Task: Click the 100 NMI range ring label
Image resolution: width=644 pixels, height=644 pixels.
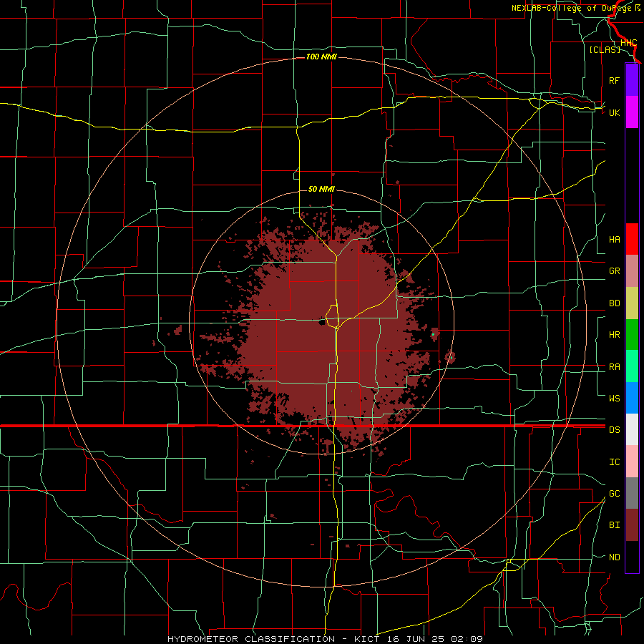Action: coord(321,57)
